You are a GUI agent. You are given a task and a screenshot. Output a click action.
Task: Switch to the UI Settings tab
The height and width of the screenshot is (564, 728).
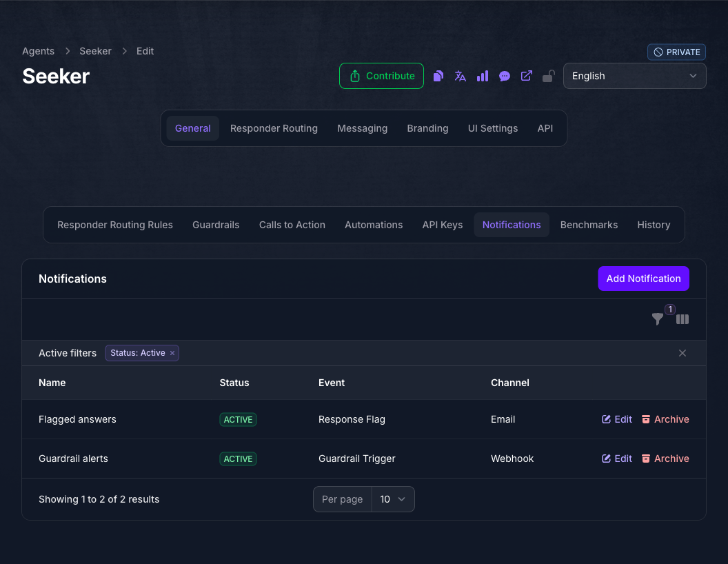493,128
